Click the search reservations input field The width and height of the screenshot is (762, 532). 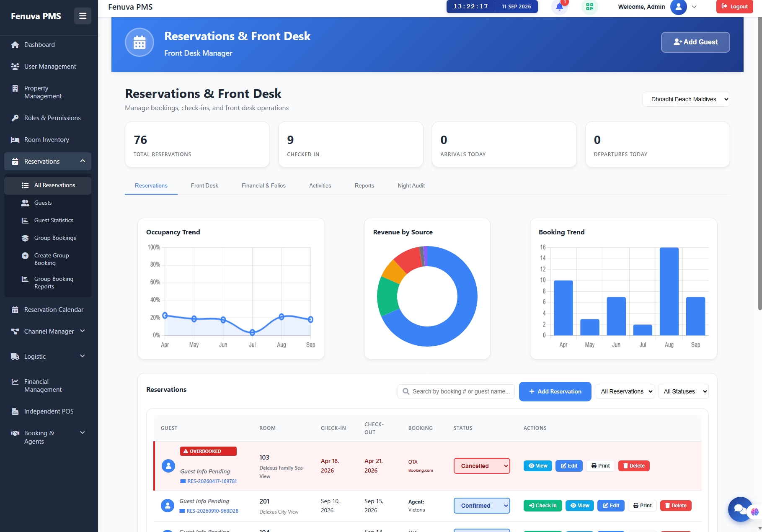tap(456, 391)
